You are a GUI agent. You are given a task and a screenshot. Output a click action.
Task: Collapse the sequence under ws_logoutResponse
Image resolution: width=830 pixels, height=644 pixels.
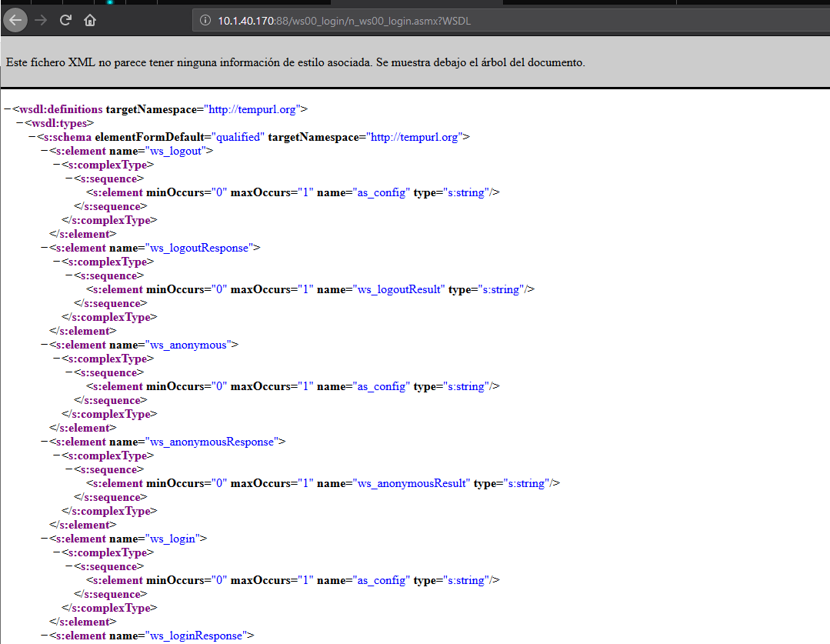click(x=69, y=276)
